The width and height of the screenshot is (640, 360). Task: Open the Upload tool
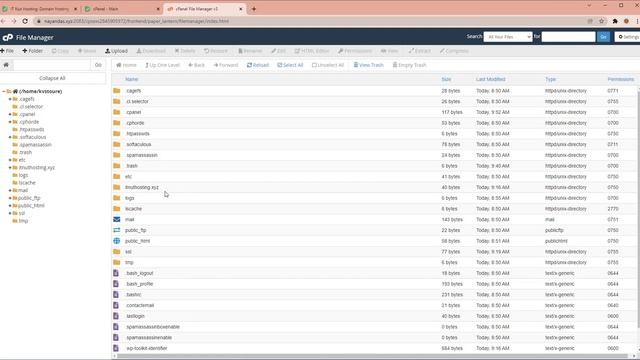coord(116,51)
